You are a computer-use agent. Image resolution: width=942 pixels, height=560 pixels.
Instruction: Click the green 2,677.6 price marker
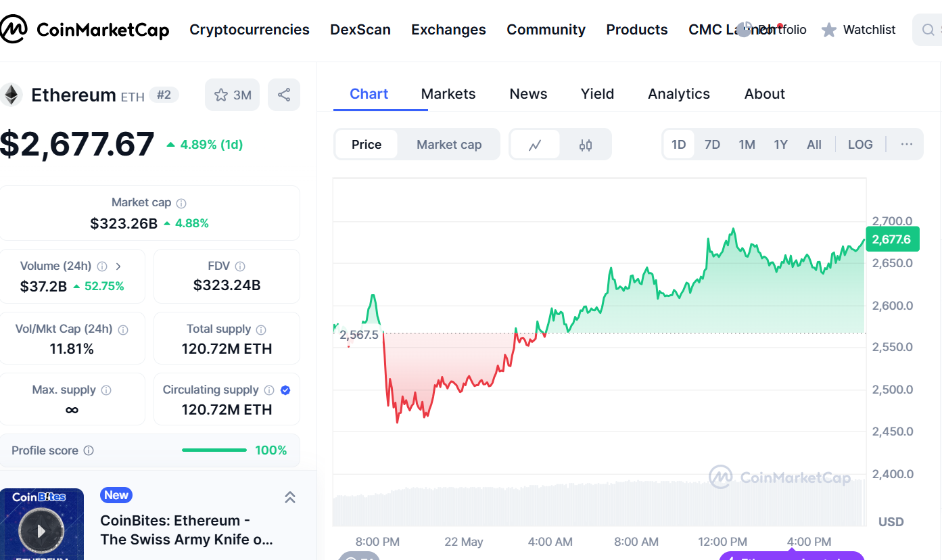pos(892,239)
